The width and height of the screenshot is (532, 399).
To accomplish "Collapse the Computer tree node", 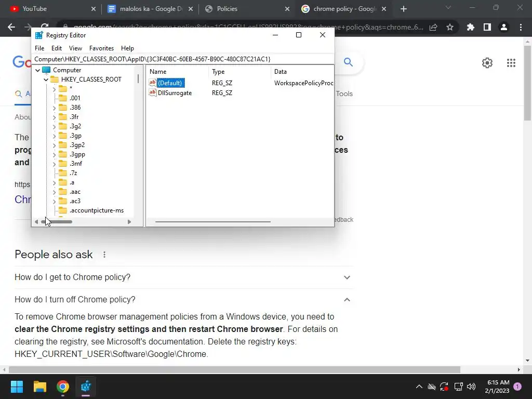I will (x=37, y=70).
